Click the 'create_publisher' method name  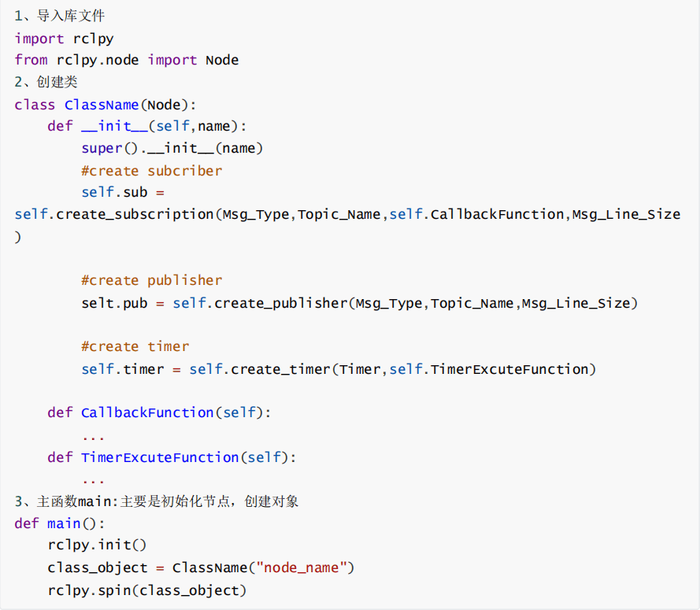pos(280,303)
